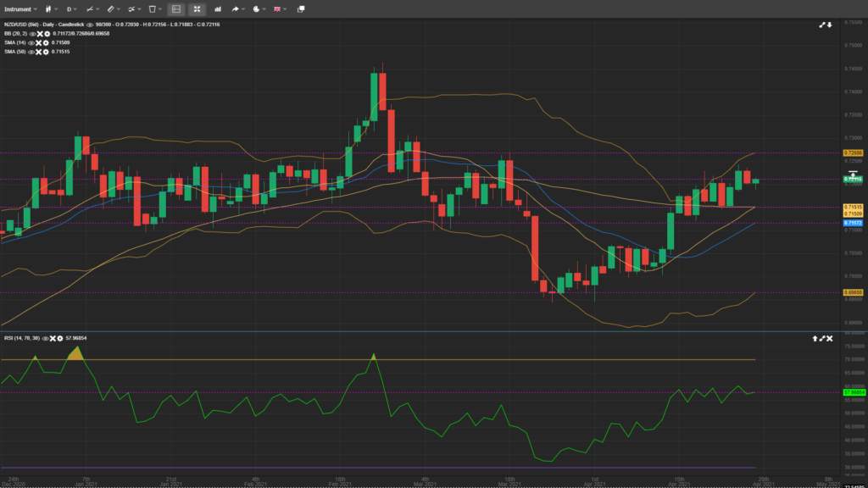Click the green RSI value label on the axis
The image size is (868, 488).
tap(854, 392)
